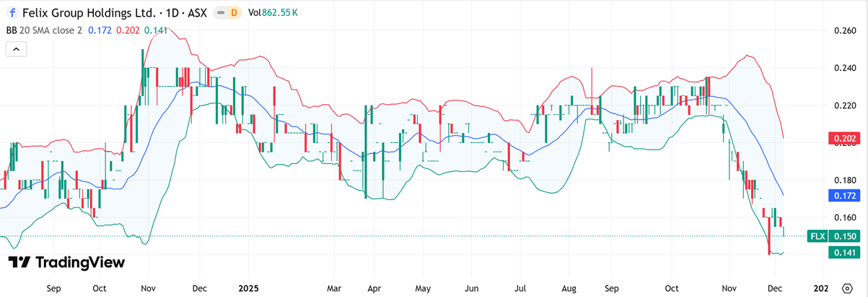Click the 2025 year marker on time axis
The image size is (868, 297).
pos(247,287)
